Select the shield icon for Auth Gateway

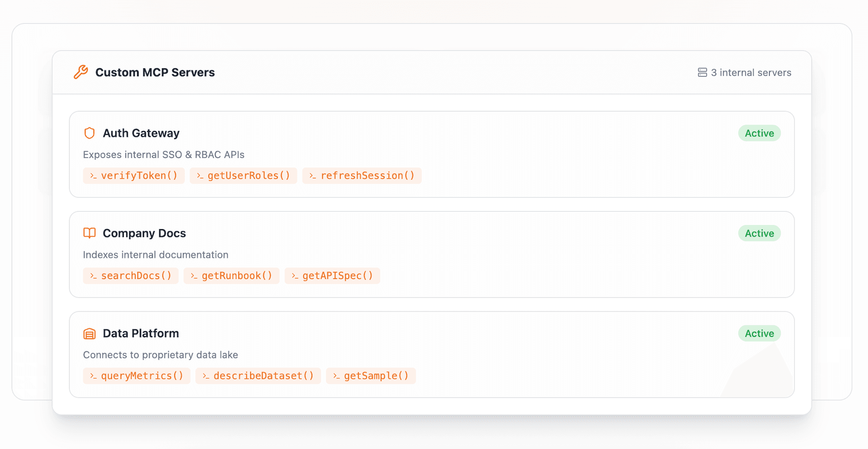point(89,133)
